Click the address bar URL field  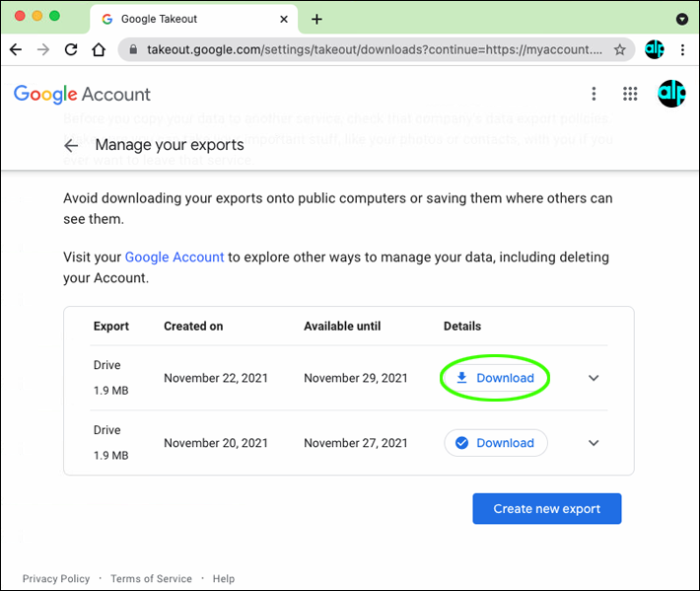[373, 49]
